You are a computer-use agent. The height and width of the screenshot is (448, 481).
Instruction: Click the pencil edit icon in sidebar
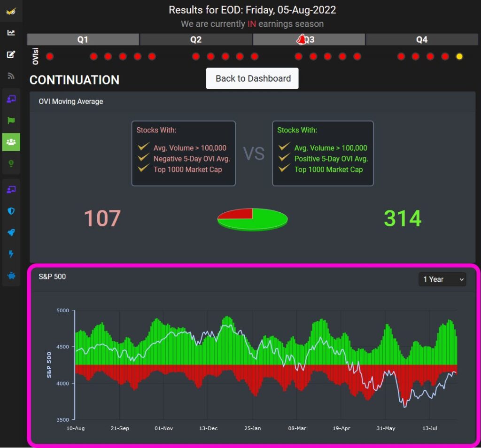point(11,54)
